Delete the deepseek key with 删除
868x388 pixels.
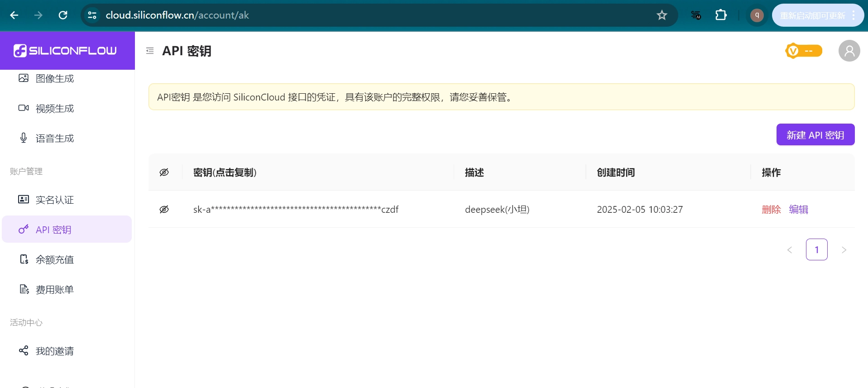(x=772, y=210)
